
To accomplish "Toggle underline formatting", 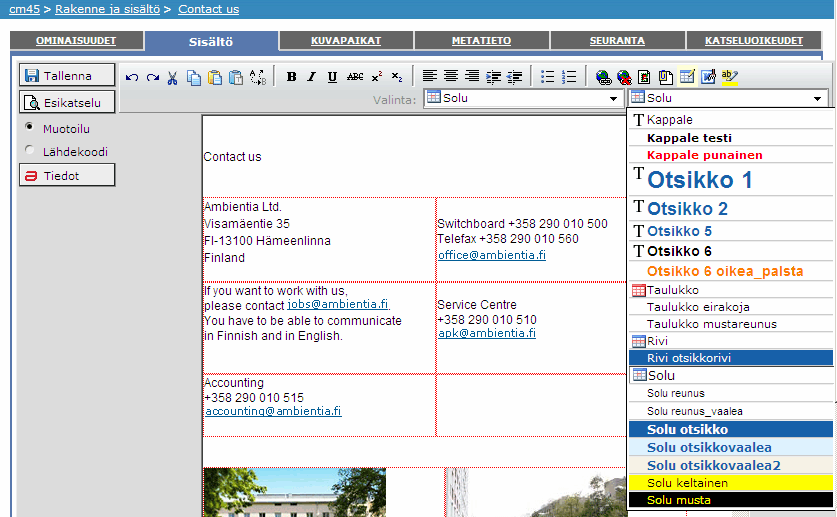I will click(332, 77).
